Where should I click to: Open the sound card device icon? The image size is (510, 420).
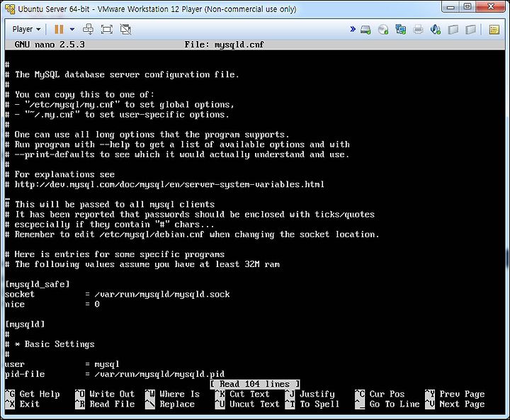(x=436, y=30)
